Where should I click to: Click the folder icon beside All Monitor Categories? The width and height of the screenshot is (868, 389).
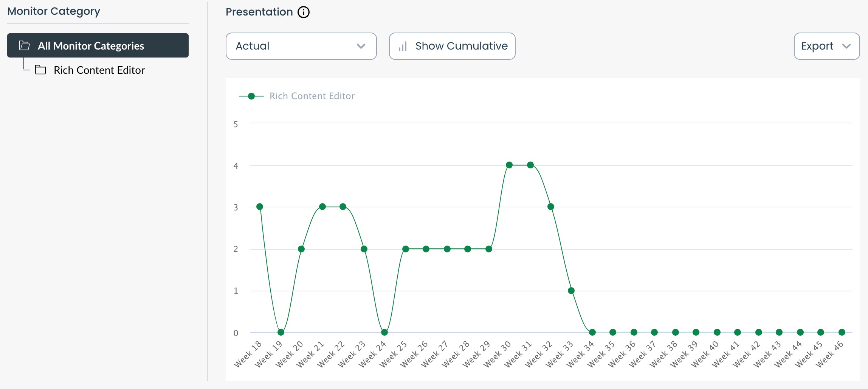click(25, 45)
